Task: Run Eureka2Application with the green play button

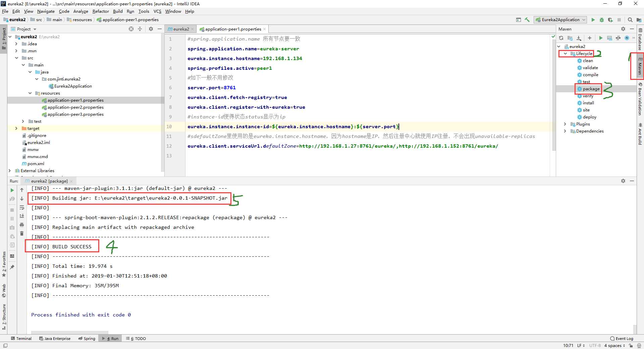Action: [x=593, y=20]
